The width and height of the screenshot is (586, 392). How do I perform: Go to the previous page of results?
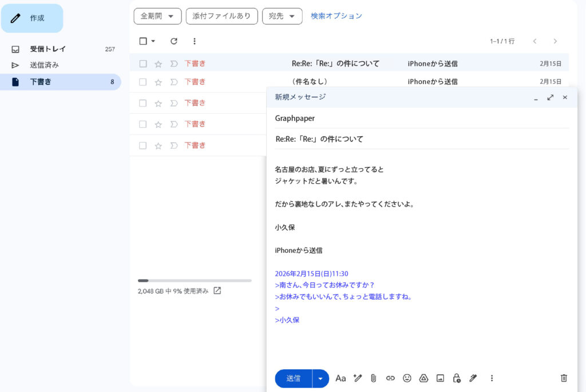tap(535, 41)
